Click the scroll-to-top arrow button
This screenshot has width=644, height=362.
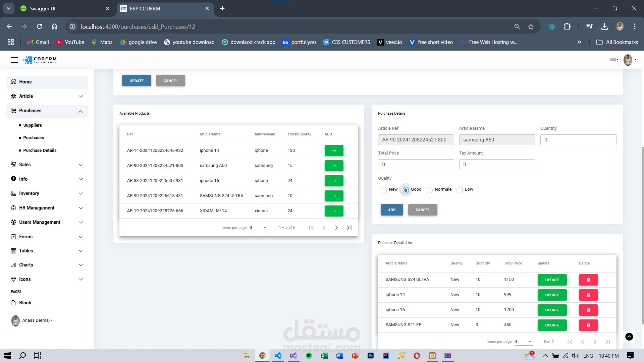(x=629, y=337)
